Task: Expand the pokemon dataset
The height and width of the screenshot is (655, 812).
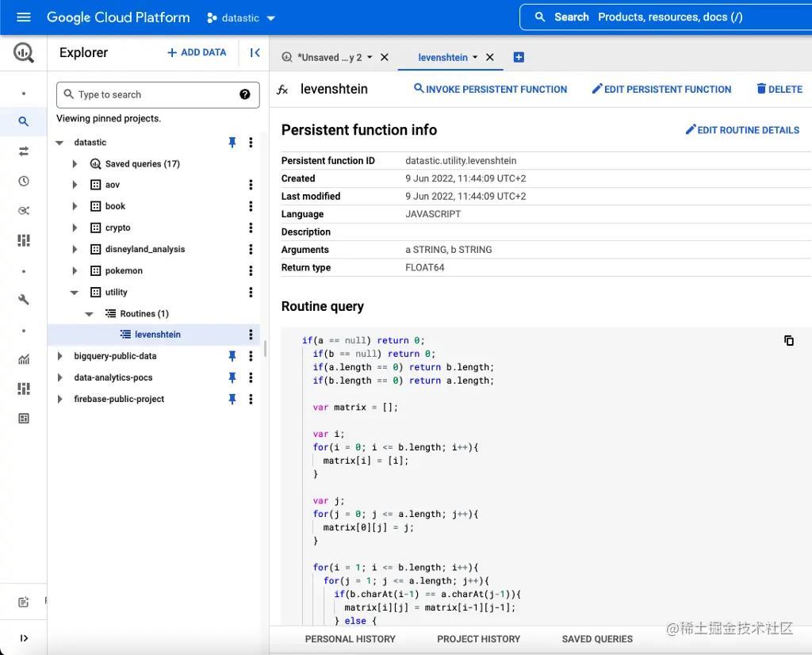Action: click(x=75, y=271)
